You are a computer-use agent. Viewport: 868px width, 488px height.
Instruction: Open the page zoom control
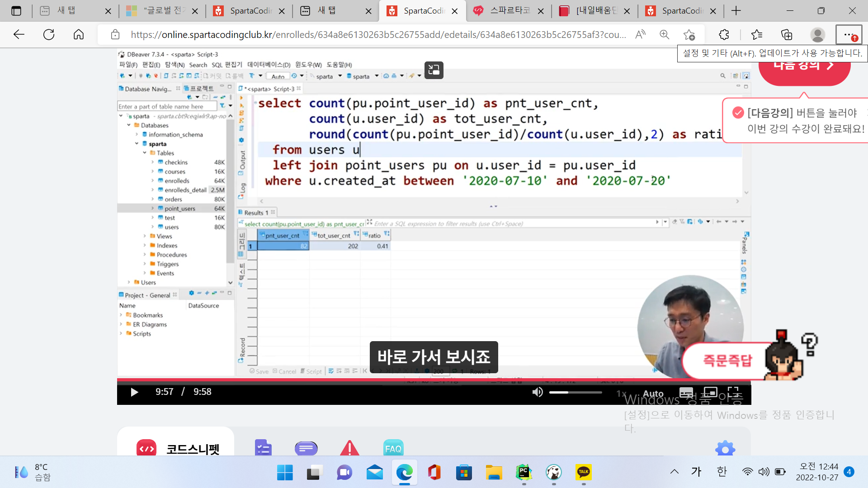point(664,34)
